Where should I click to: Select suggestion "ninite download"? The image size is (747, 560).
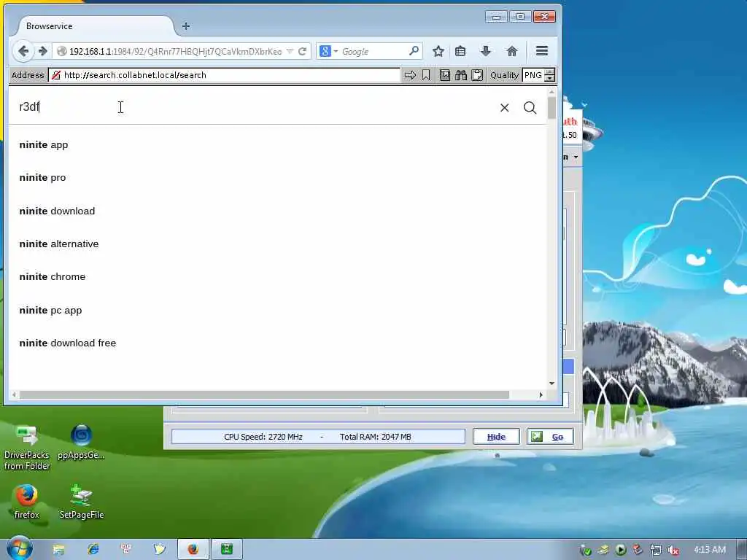tap(57, 211)
